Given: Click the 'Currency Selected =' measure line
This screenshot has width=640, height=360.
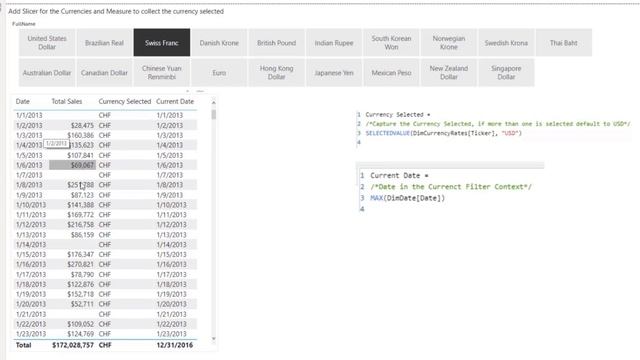Looking at the screenshot, I should [x=398, y=115].
